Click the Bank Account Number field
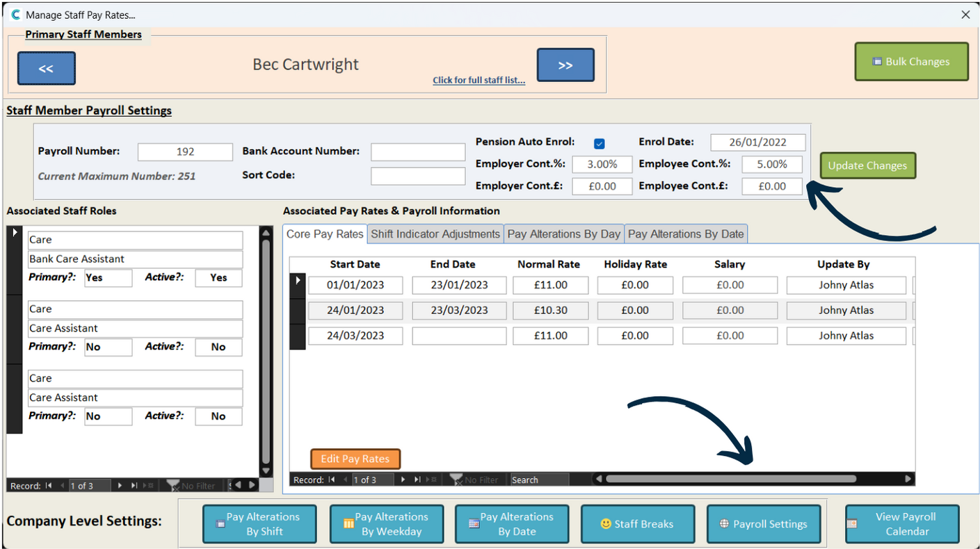The width and height of the screenshot is (980, 549). 417,151
